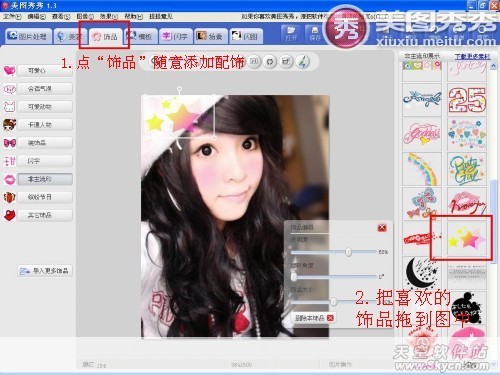500x375 pixels.
Task: Open the 帮助(H) menu
Action: pos(134,16)
